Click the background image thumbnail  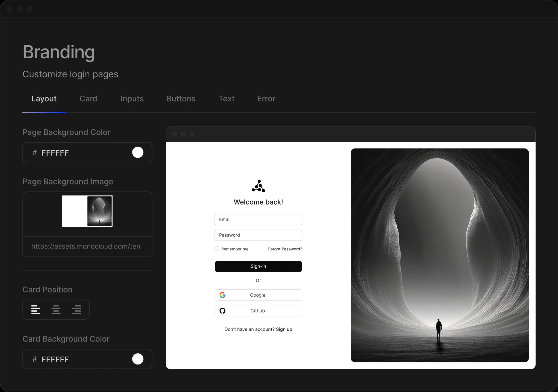point(87,211)
